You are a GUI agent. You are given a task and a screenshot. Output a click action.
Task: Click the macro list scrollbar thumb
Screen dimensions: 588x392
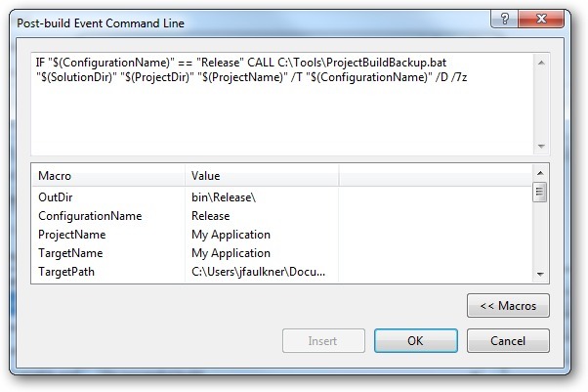pyautogui.click(x=539, y=193)
